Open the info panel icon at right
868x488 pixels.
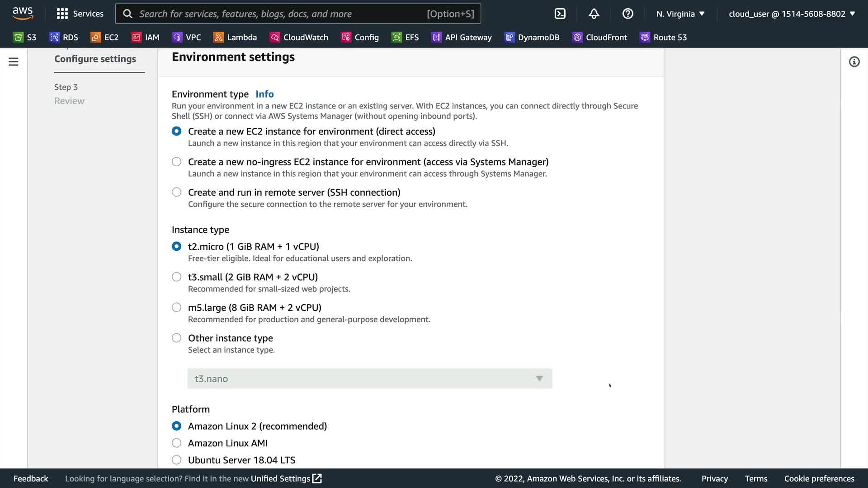(854, 61)
